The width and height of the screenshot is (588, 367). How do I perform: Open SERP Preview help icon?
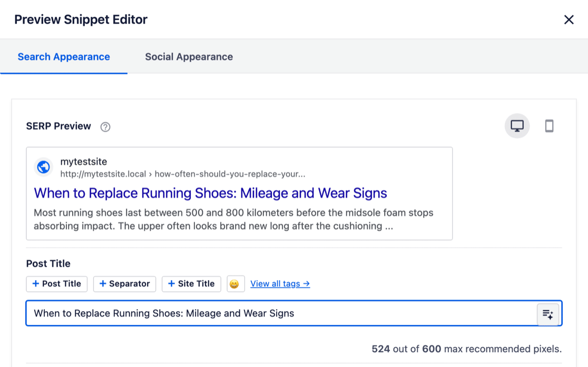105,127
